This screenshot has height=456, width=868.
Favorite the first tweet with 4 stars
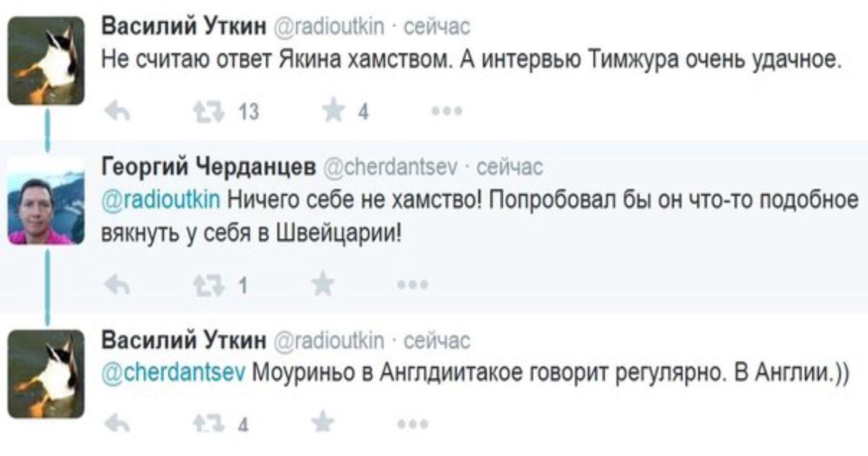tap(333, 111)
